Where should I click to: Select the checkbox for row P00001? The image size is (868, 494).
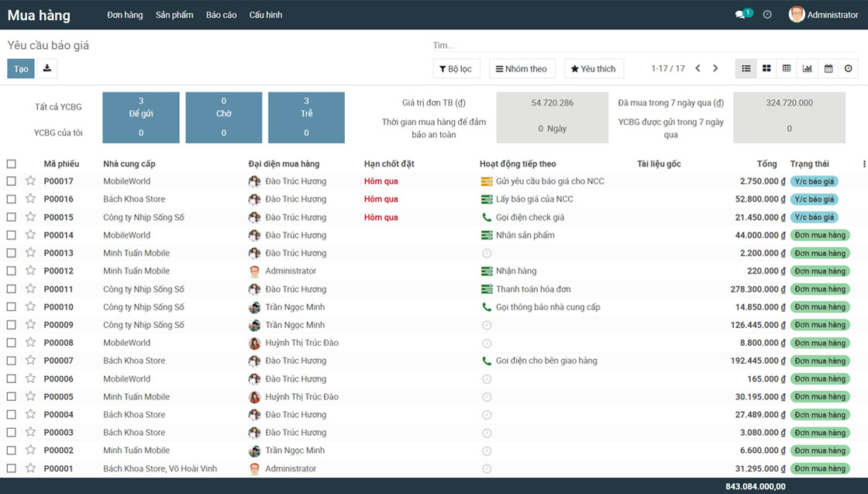(11, 468)
